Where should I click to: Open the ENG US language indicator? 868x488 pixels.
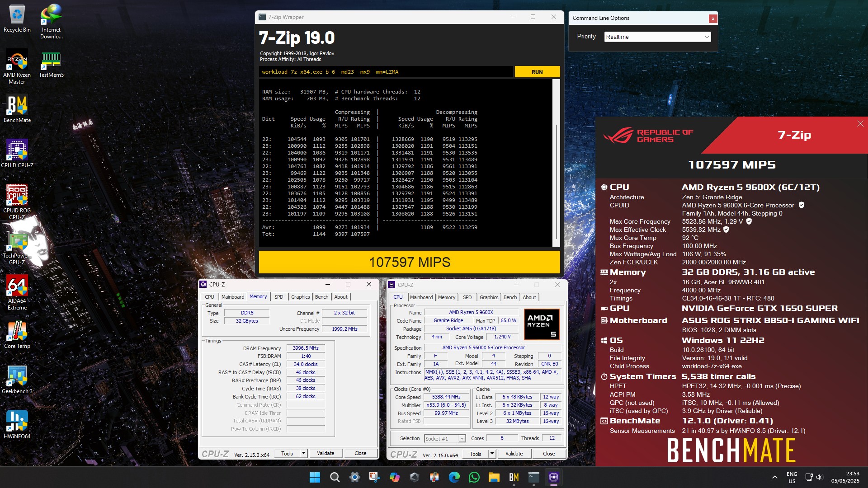[792, 477]
